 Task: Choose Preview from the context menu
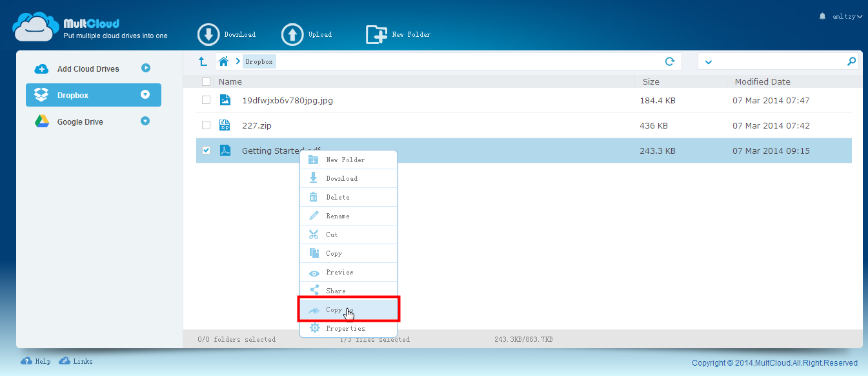[348, 272]
